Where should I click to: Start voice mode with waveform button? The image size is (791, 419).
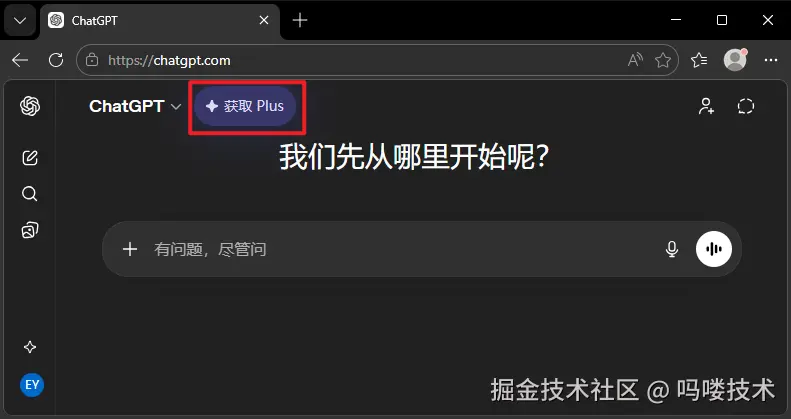coord(714,249)
